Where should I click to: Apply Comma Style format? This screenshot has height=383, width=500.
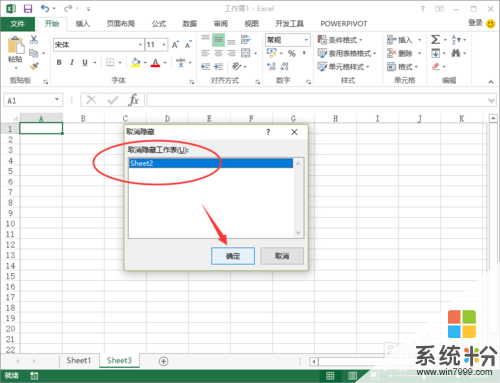tap(304, 53)
